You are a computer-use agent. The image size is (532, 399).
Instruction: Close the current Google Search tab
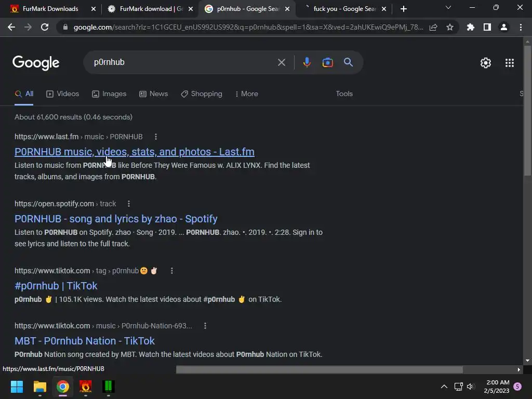[x=287, y=9]
